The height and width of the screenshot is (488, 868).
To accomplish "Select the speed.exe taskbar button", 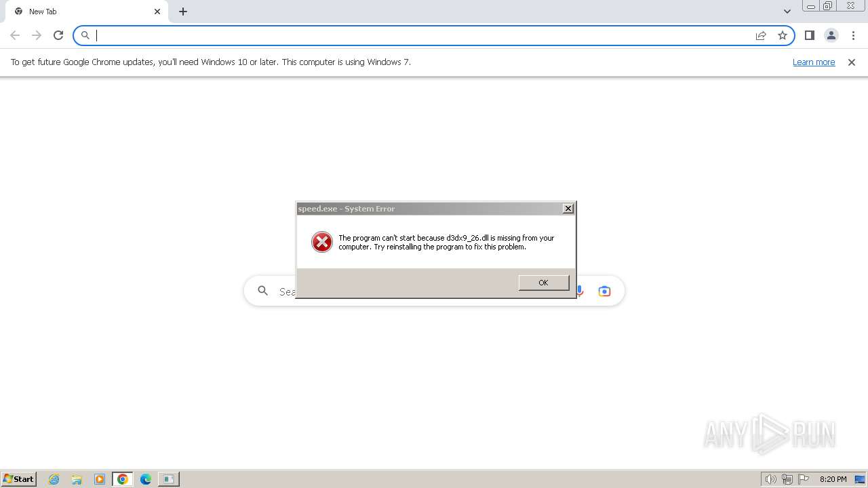I will tap(168, 479).
